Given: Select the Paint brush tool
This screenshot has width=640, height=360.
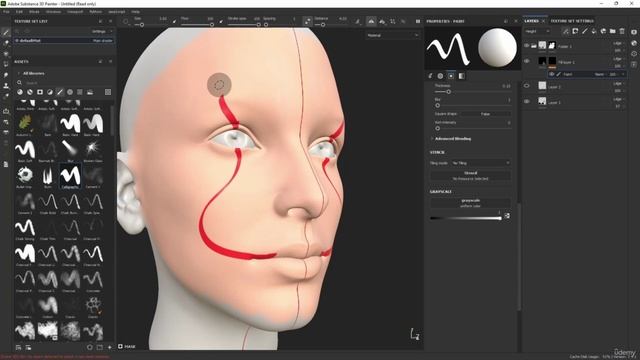Looking at the screenshot, I should (6, 32).
